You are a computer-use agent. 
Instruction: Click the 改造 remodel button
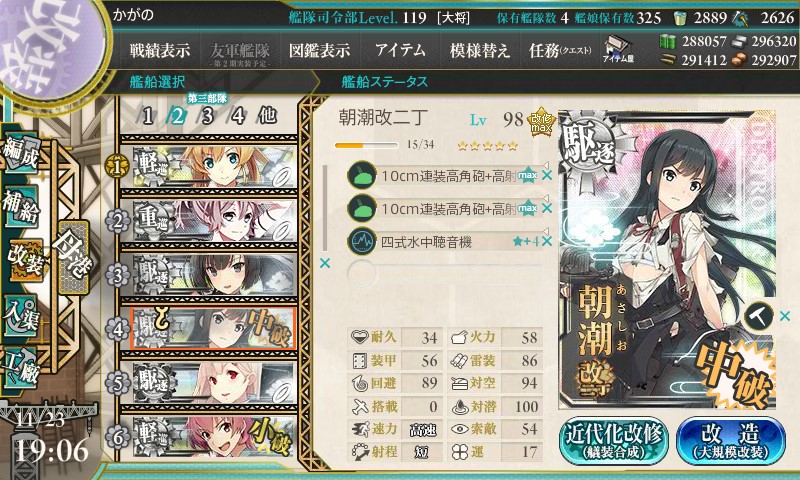pyautogui.click(x=731, y=441)
